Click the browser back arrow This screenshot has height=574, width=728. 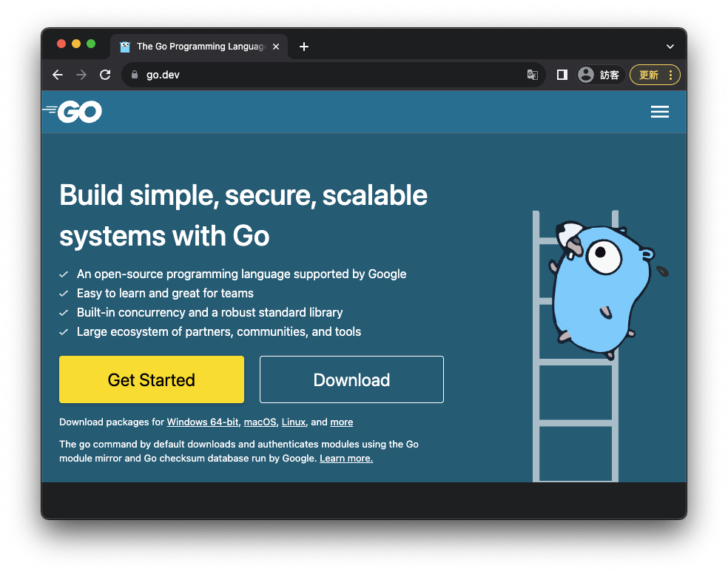[x=58, y=75]
